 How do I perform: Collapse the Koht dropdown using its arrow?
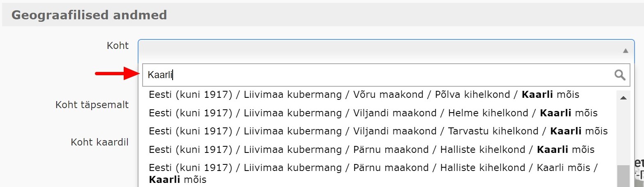pos(625,51)
